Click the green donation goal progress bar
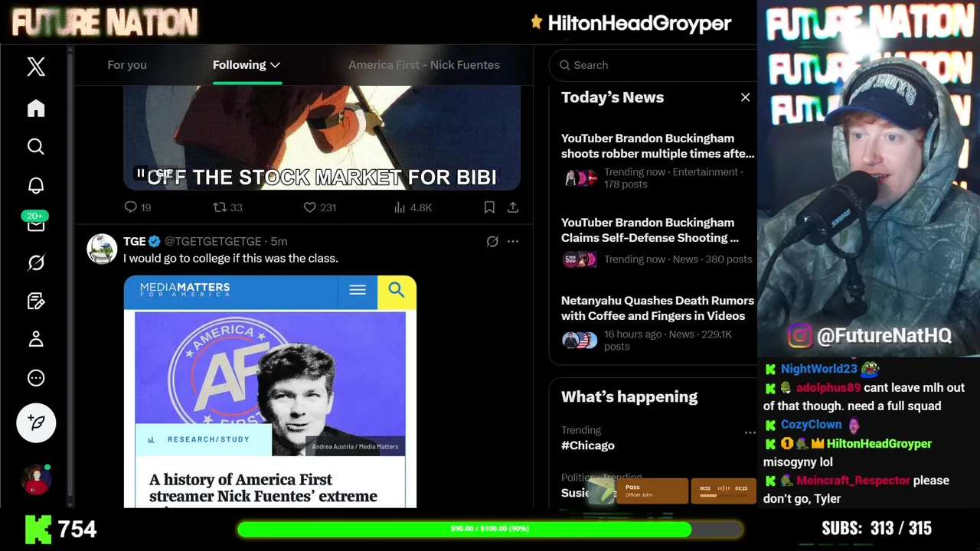 [490, 529]
